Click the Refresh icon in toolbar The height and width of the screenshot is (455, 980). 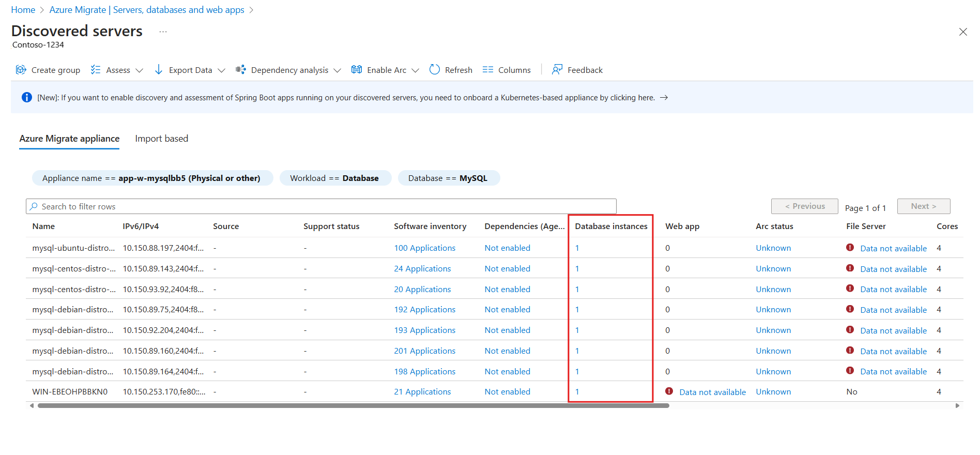[435, 70]
